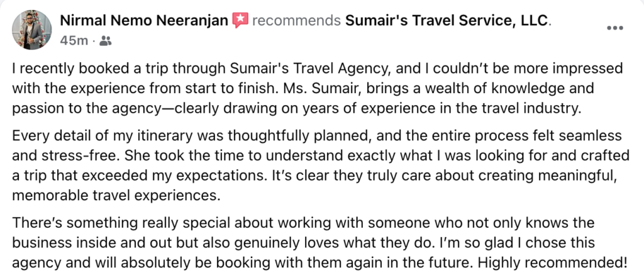
Task: Click the phrase "memorable travel experiences."
Action: (x=116, y=196)
